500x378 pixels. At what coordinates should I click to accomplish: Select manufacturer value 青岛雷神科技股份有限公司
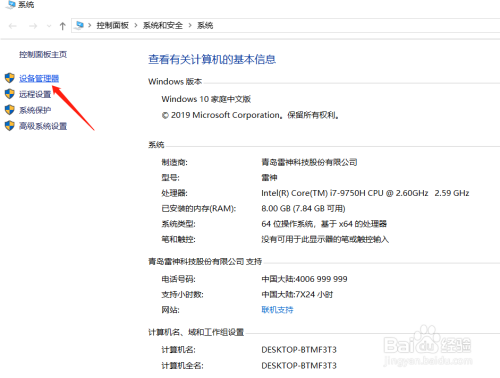(309, 162)
